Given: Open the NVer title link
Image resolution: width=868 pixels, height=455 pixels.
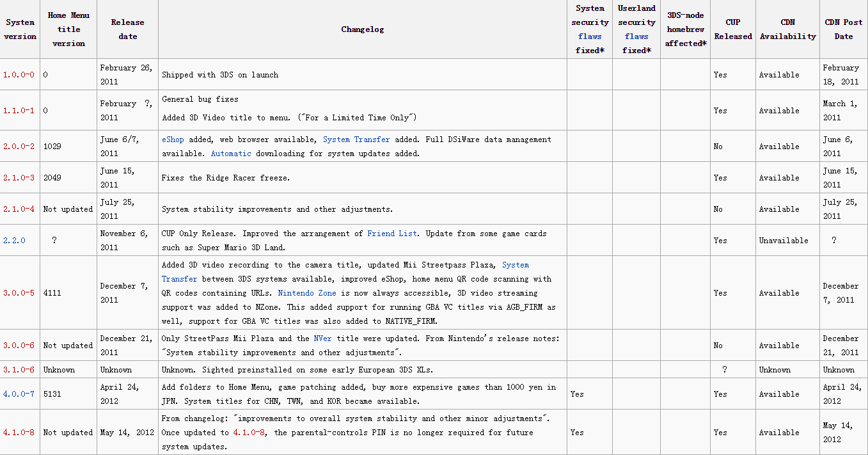Looking at the screenshot, I should point(322,339).
